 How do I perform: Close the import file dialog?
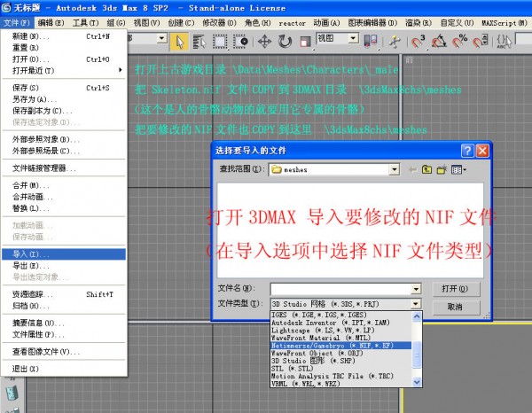coord(482,150)
